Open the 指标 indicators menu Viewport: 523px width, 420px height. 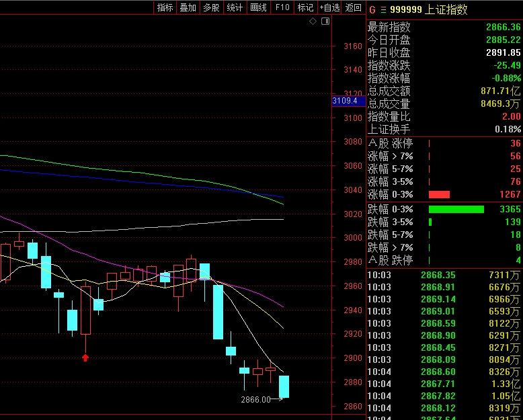165,7
